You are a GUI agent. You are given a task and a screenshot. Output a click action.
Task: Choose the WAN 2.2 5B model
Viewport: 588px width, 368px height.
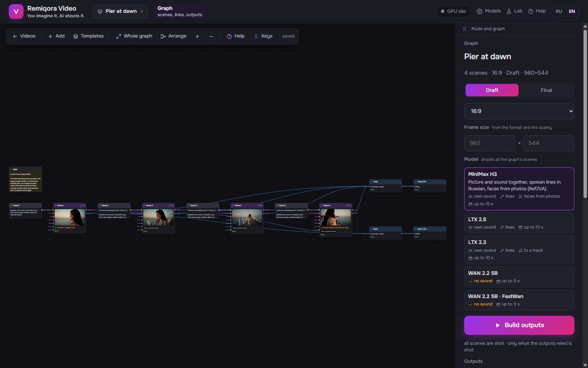pos(519,277)
